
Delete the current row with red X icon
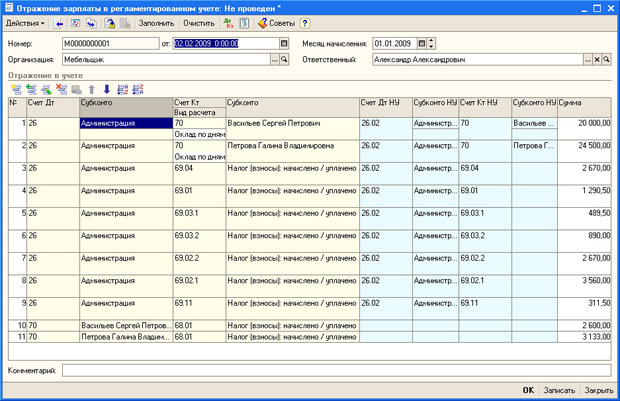[62, 90]
